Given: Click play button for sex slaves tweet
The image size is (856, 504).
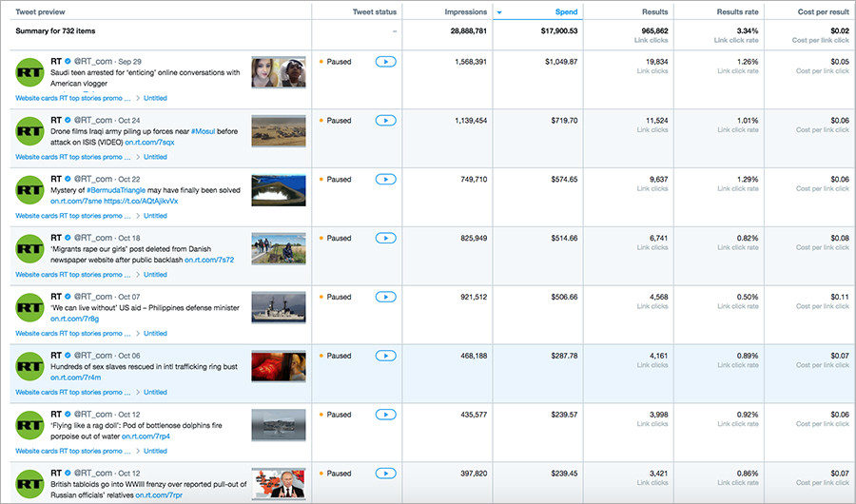Looking at the screenshot, I should tap(385, 356).
